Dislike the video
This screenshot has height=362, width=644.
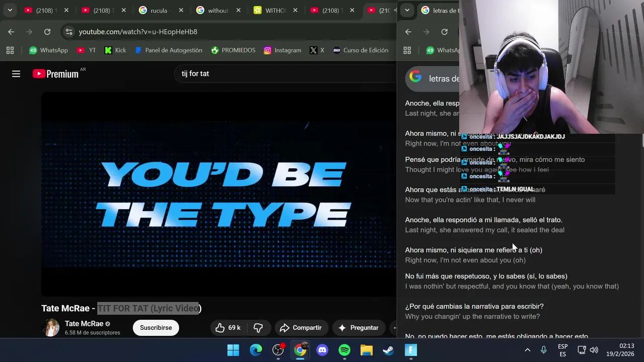[258, 328]
